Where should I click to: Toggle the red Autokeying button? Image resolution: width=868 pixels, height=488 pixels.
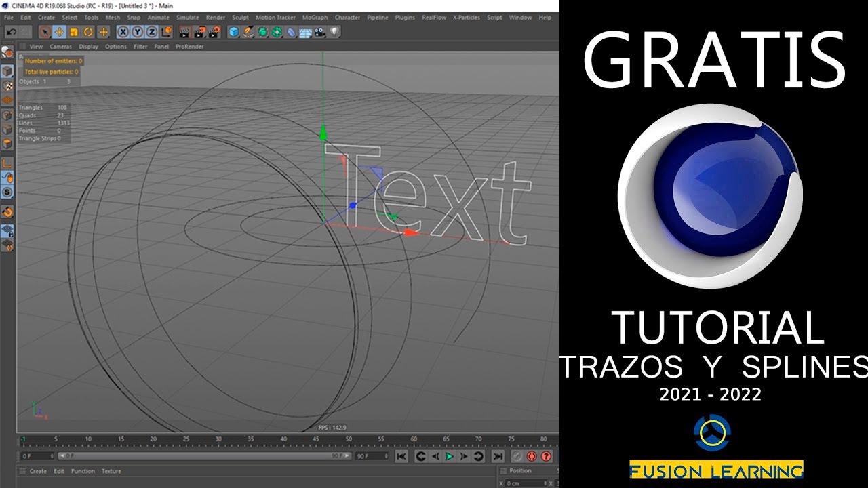[x=532, y=456]
